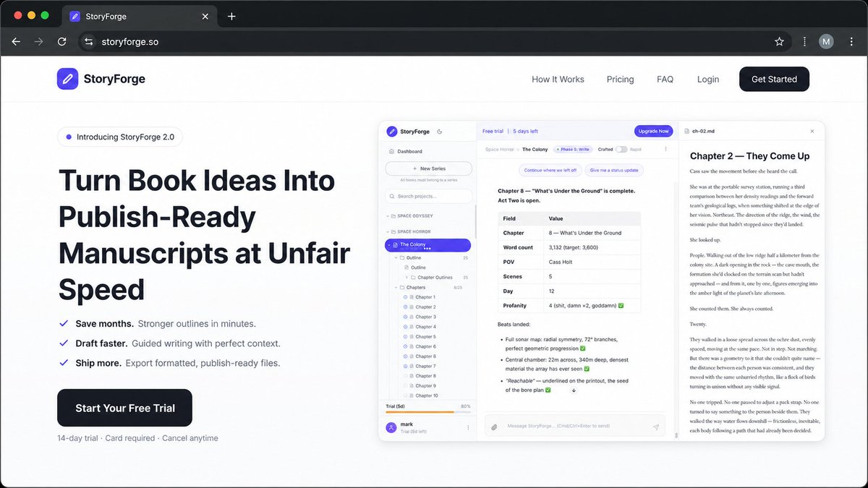
Task: Click the status circle for Chapter 10
Action: click(405, 395)
